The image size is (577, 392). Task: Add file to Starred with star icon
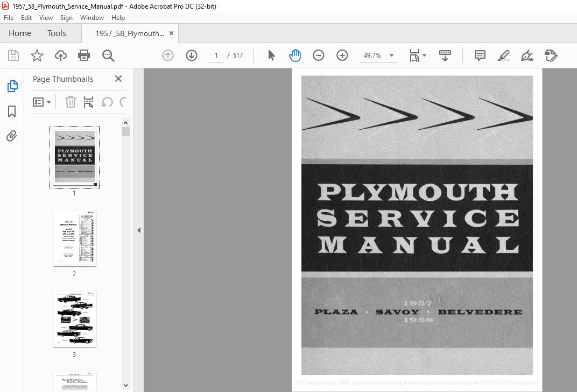point(37,55)
